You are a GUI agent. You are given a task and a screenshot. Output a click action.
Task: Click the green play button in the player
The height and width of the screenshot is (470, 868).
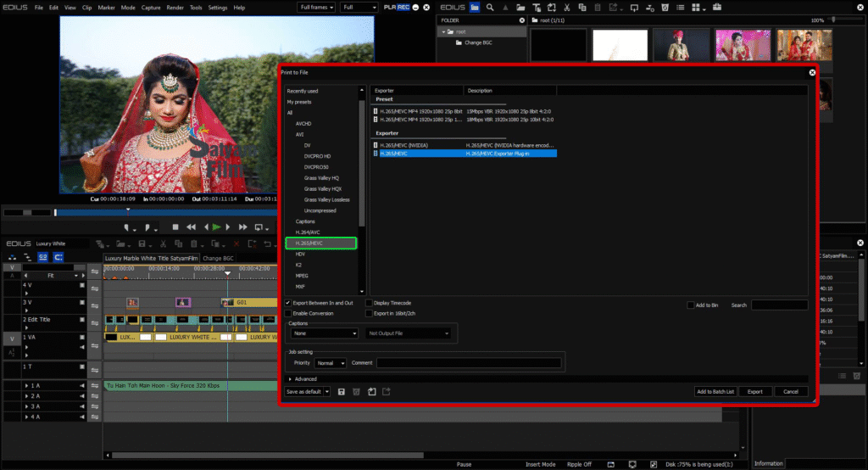coord(216,227)
